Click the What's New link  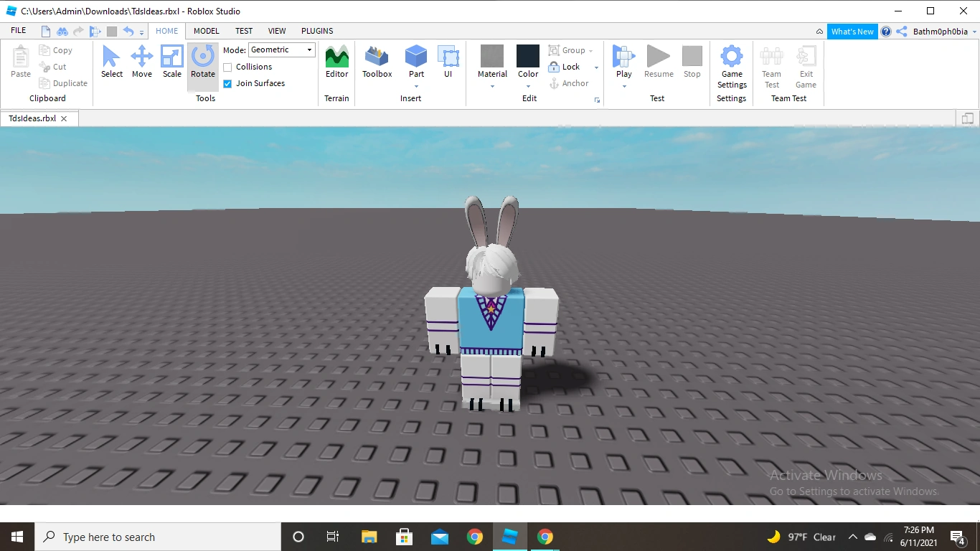pos(852,31)
